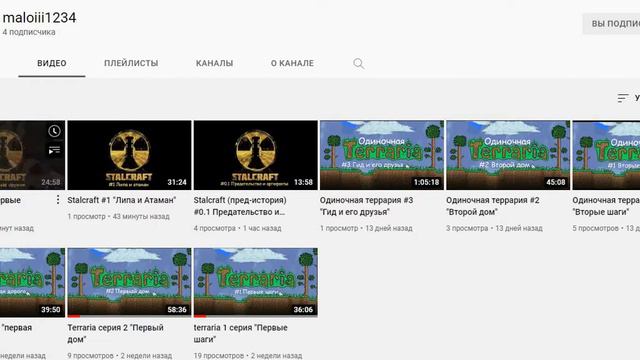Viewport: 640px width, 360px height.
Task: Open Stalcraft #1 thumbnail with 31:24 duration
Action: pos(129,155)
